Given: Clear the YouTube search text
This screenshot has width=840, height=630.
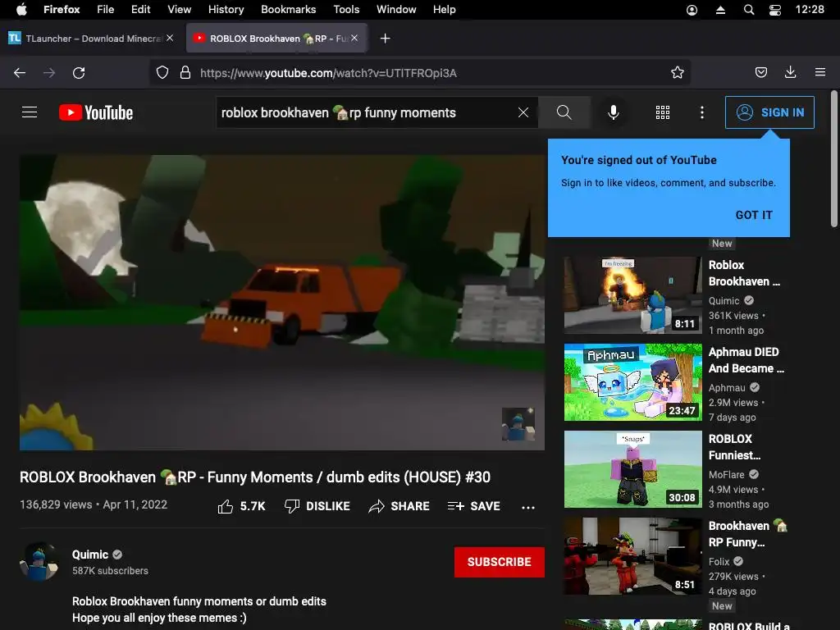Looking at the screenshot, I should point(523,112).
